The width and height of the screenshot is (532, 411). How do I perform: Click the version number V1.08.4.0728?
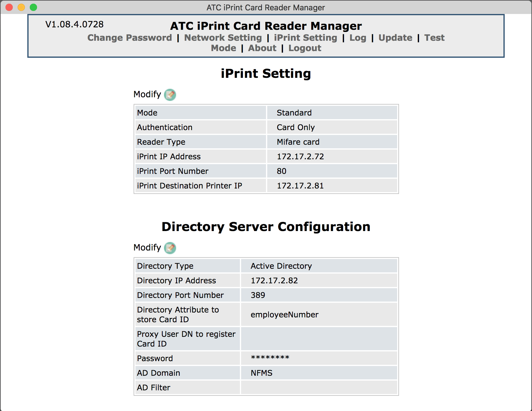click(x=74, y=24)
